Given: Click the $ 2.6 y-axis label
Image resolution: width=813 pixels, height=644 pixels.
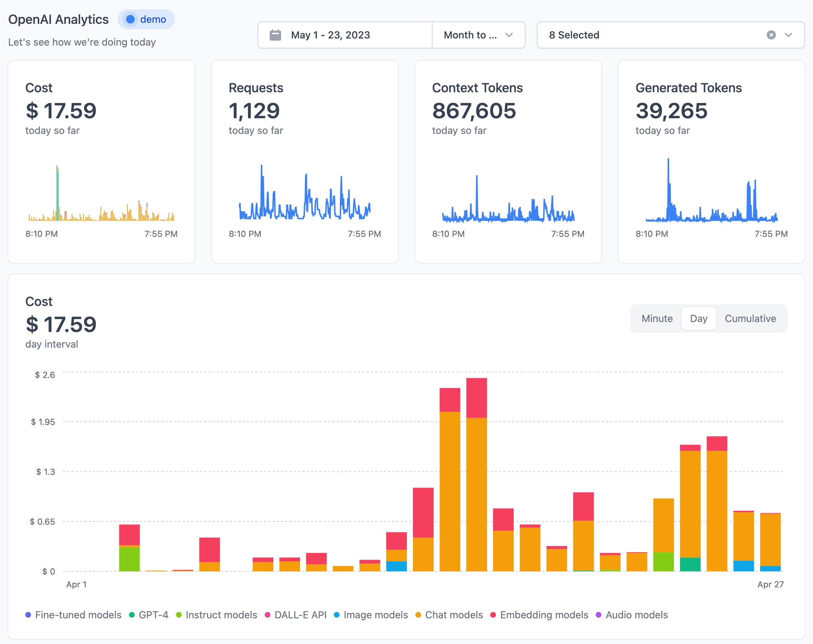Looking at the screenshot, I should click(45, 375).
